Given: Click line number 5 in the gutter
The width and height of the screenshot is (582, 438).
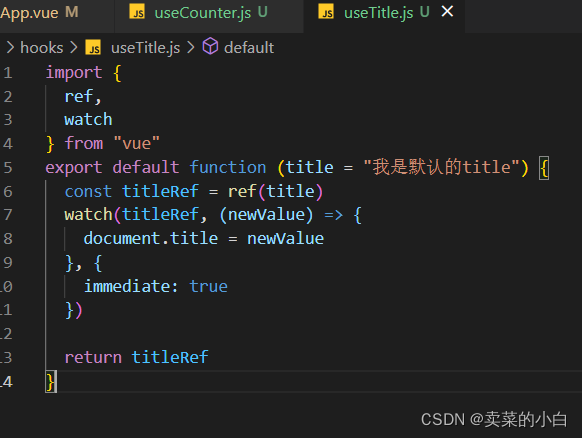Looking at the screenshot, I should tap(8, 167).
